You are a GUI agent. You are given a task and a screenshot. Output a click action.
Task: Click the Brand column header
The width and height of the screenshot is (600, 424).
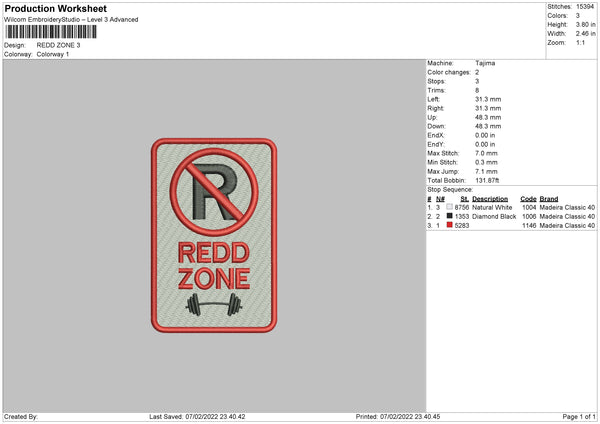[x=550, y=198]
